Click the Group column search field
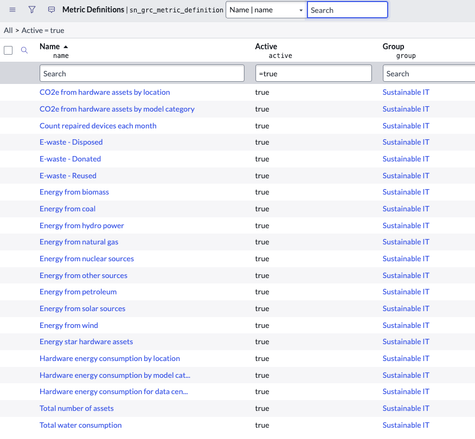The height and width of the screenshot is (439, 475). coord(429,73)
